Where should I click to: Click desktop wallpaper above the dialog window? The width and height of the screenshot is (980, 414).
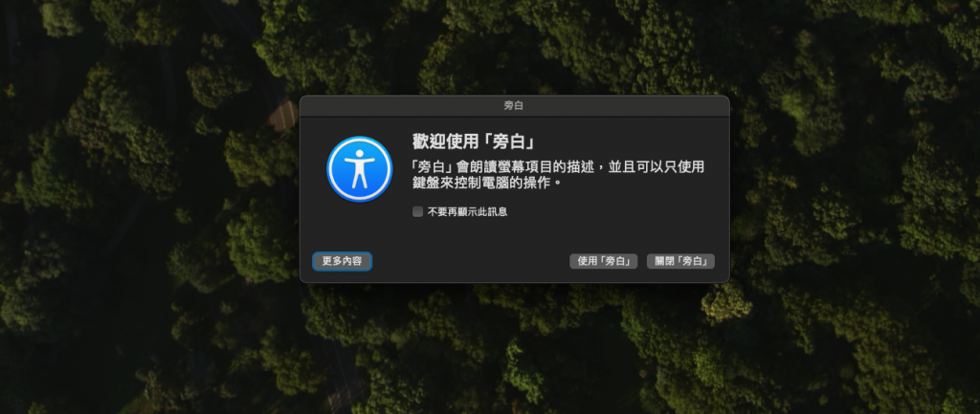(x=514, y=48)
